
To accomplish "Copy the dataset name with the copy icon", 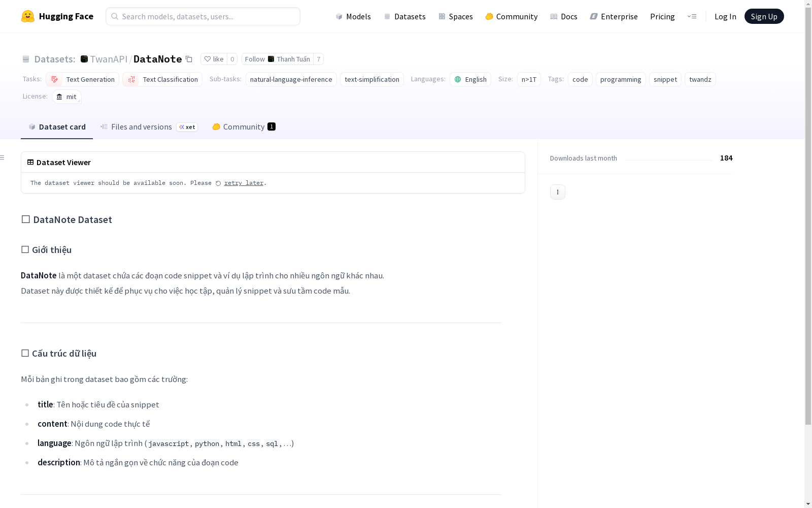I will (189, 59).
